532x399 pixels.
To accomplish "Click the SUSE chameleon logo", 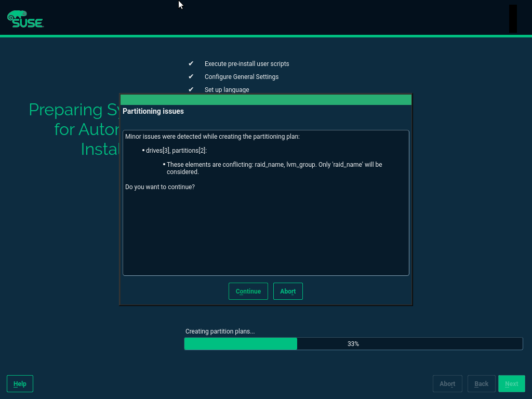I will pos(25,19).
